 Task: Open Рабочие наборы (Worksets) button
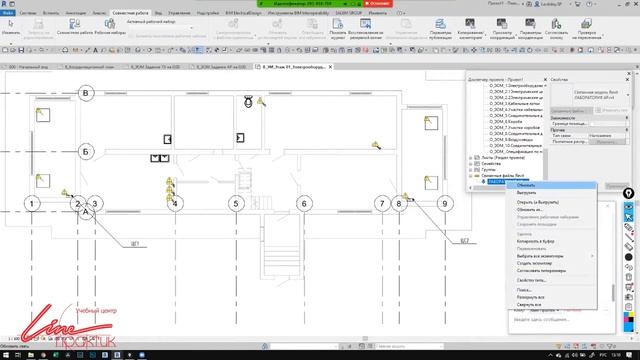coord(110,27)
